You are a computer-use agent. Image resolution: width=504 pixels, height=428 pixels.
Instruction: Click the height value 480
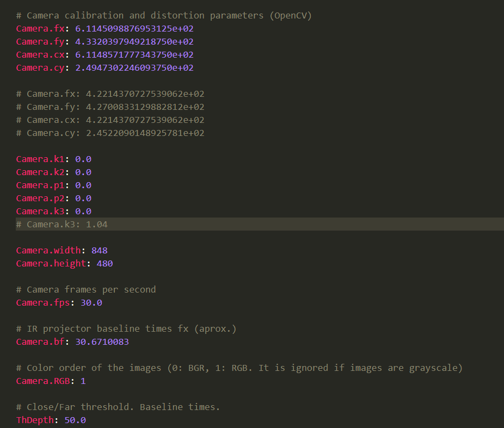coord(105,264)
